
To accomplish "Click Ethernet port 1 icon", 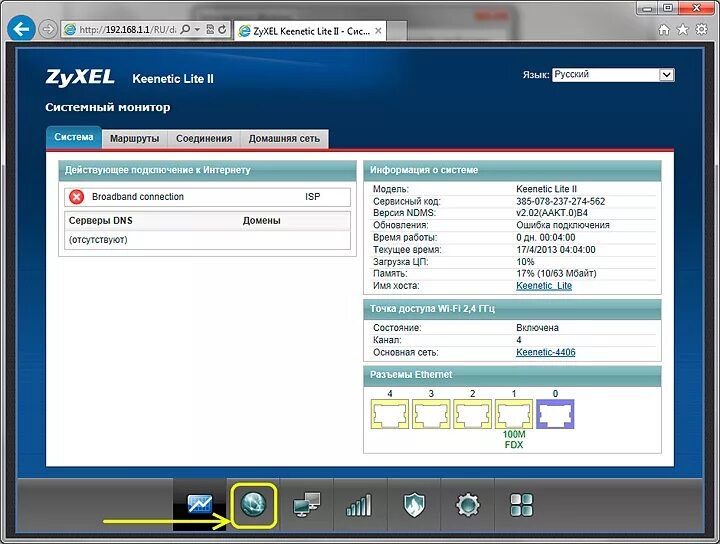I will pyautogui.click(x=513, y=414).
